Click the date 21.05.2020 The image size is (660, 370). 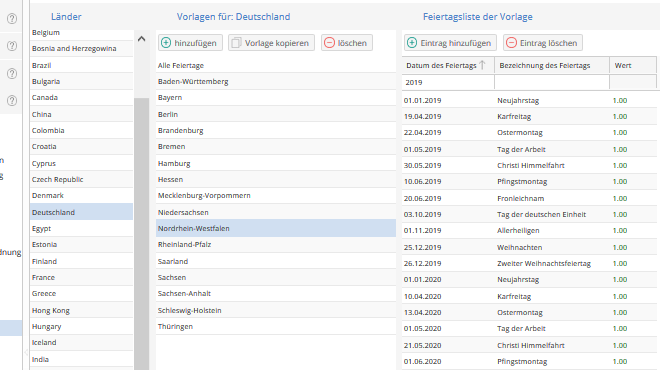click(423, 345)
